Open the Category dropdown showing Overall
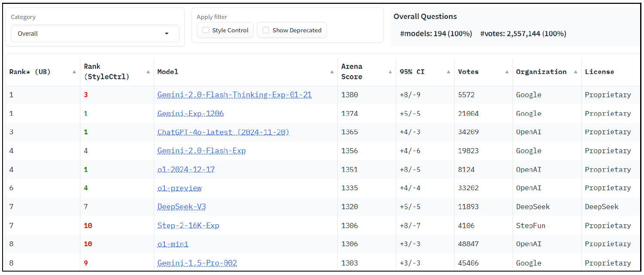The height and width of the screenshot is (275, 644). pos(95,33)
